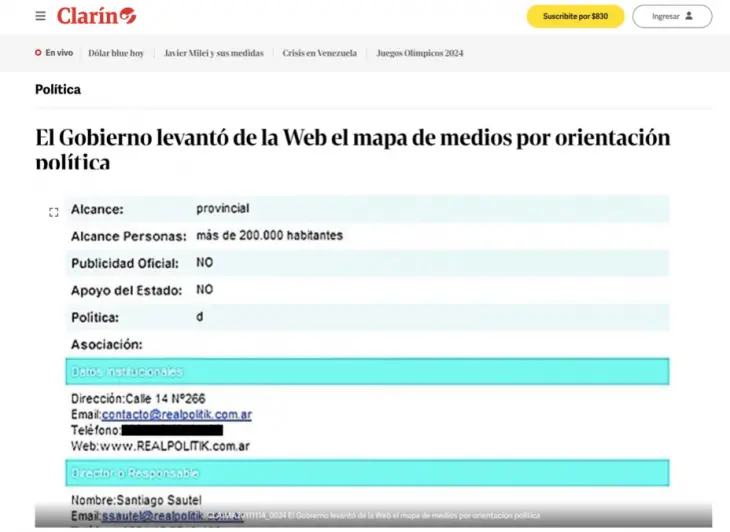
Task: Select the 'Política:' row label
Action: coord(95,317)
